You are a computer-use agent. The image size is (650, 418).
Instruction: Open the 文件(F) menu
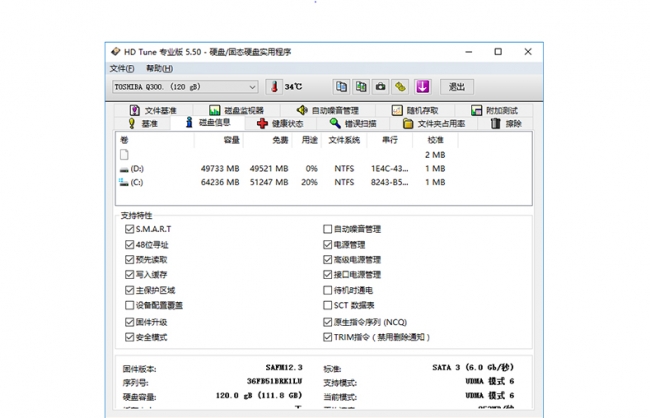[122, 68]
